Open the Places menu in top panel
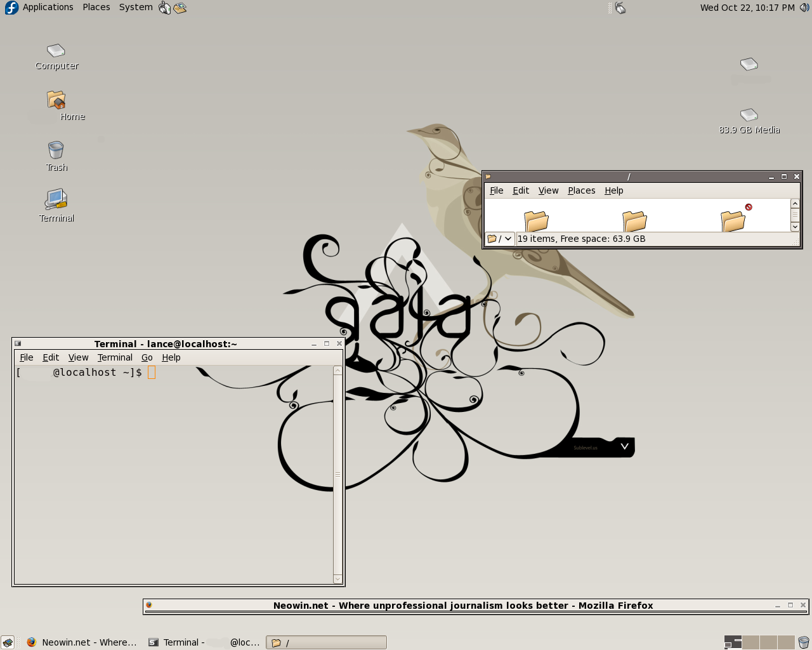Screen dimensions: 812x650 click(x=96, y=8)
